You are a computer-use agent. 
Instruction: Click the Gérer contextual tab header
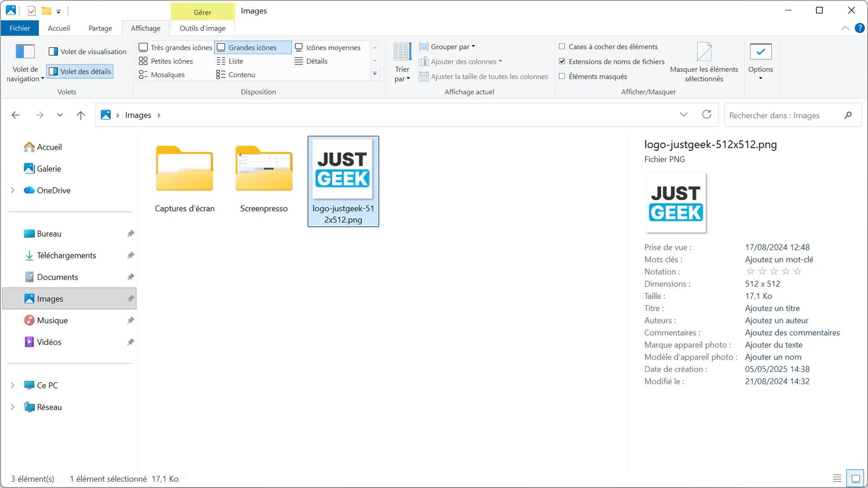tap(203, 12)
